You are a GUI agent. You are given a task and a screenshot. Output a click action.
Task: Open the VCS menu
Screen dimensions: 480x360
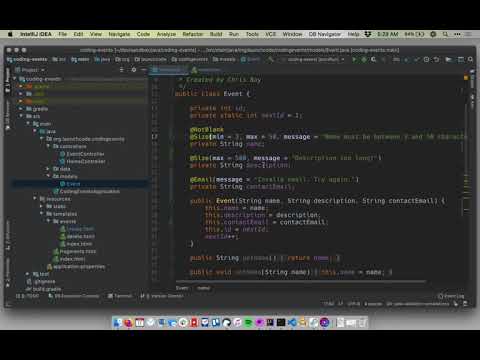(x=270, y=34)
